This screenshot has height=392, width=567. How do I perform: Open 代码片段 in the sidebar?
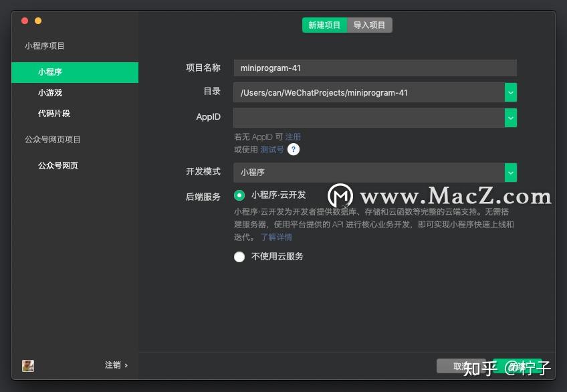pos(54,114)
